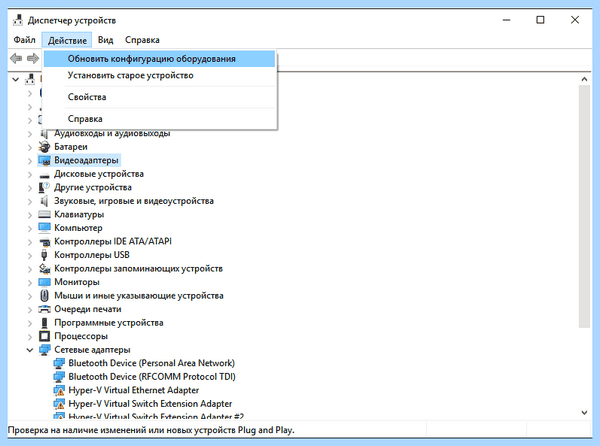Close the Диспетчер устройств window
The image size is (600, 446).
(x=575, y=20)
